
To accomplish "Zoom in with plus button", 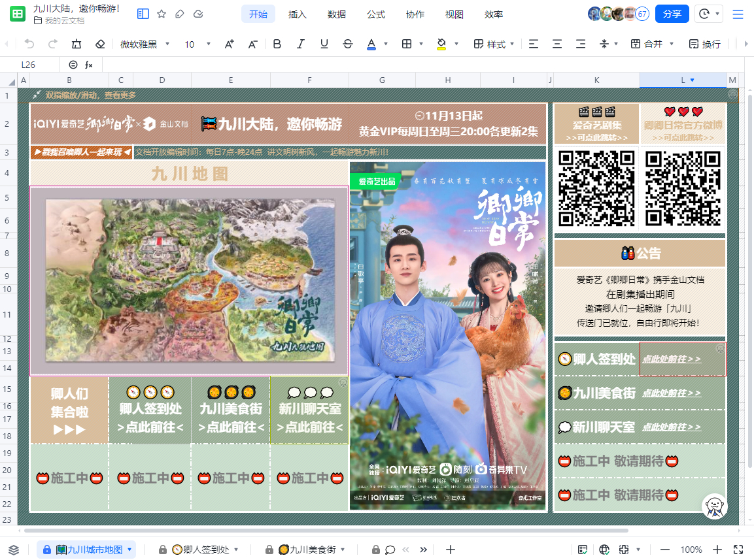I will pyautogui.click(x=717, y=550).
